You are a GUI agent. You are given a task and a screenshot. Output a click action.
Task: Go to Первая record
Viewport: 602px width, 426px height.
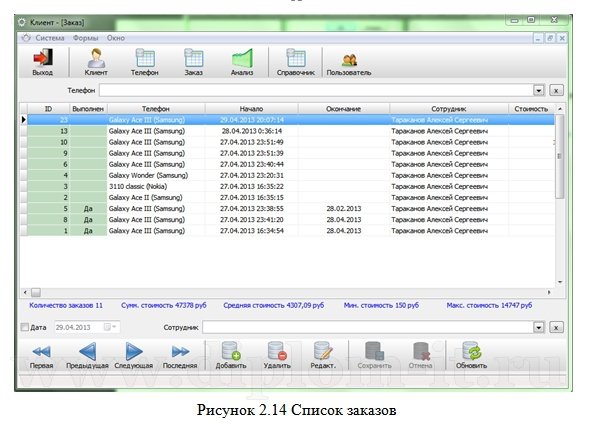click(x=41, y=352)
